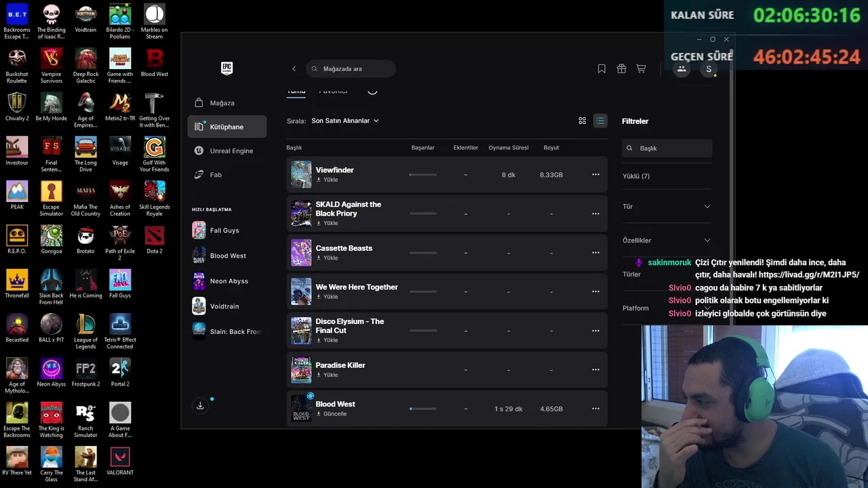Open downloads icon at sidebar bottom
The width and height of the screenshot is (868, 488).
click(x=200, y=405)
